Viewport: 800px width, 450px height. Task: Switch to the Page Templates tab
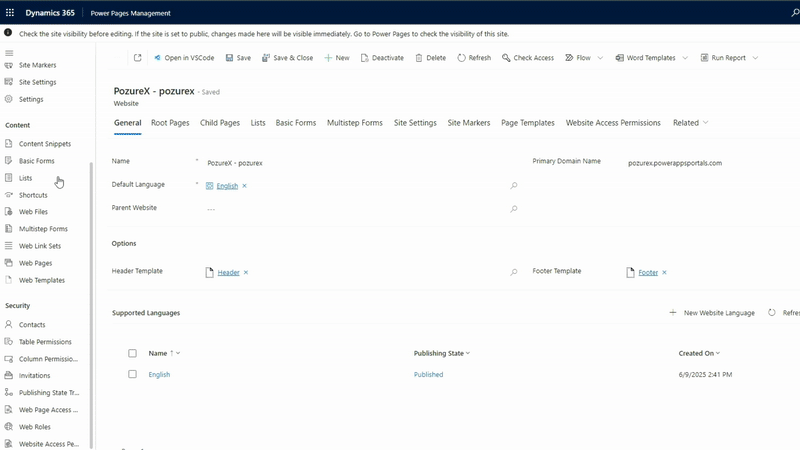click(528, 123)
